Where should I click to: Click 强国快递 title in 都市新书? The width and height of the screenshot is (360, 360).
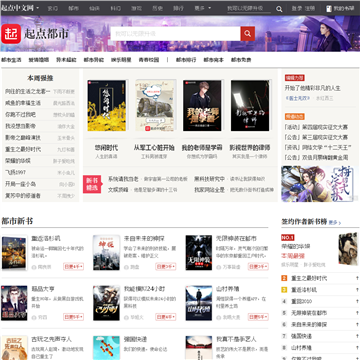(x=135, y=339)
